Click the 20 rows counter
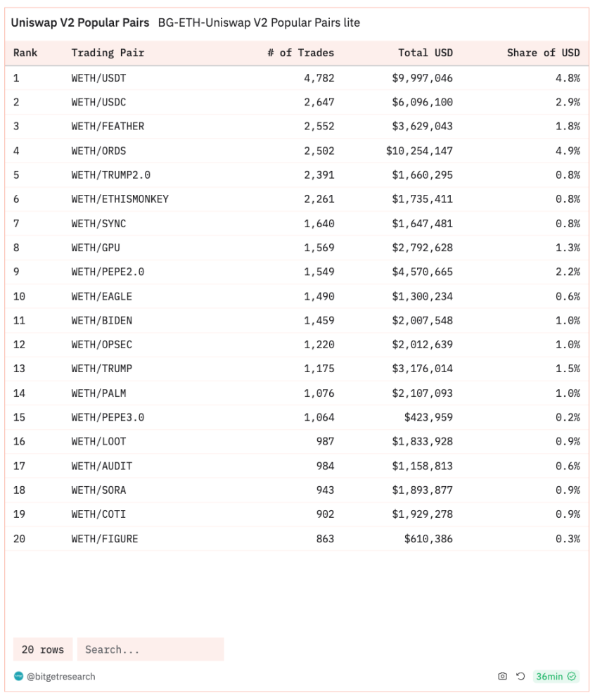This screenshot has width=595, height=700. coord(43,649)
